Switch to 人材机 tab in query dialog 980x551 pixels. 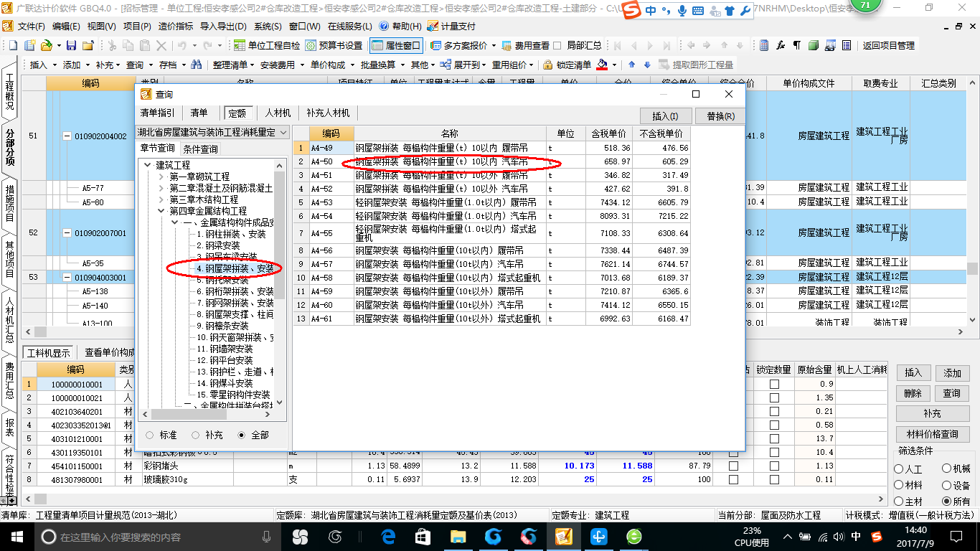coord(278,113)
